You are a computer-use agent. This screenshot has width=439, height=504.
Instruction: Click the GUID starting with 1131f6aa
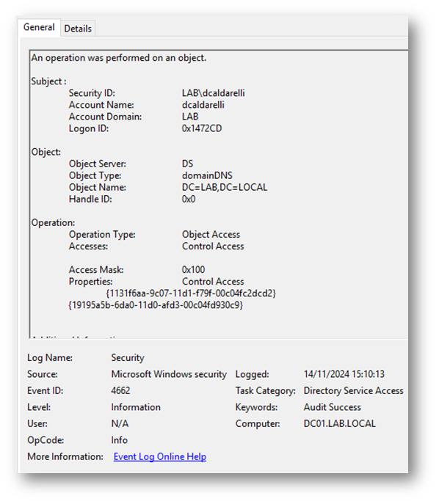191,293
